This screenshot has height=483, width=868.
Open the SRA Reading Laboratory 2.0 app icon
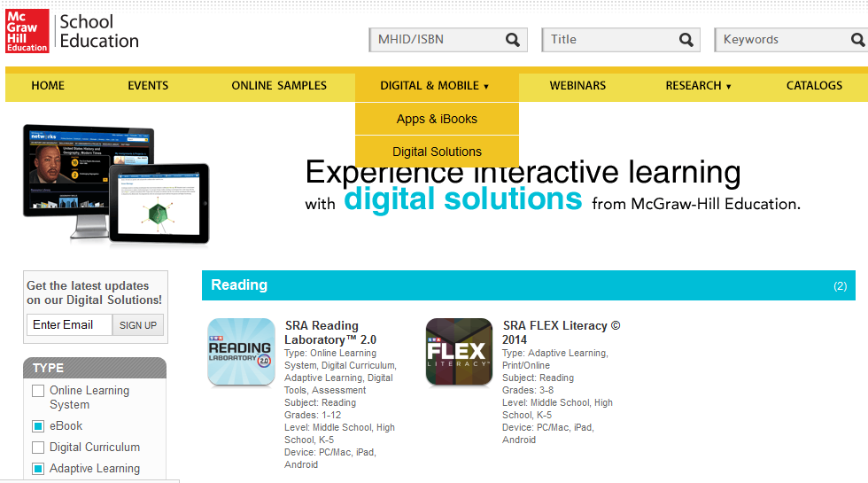(x=241, y=352)
